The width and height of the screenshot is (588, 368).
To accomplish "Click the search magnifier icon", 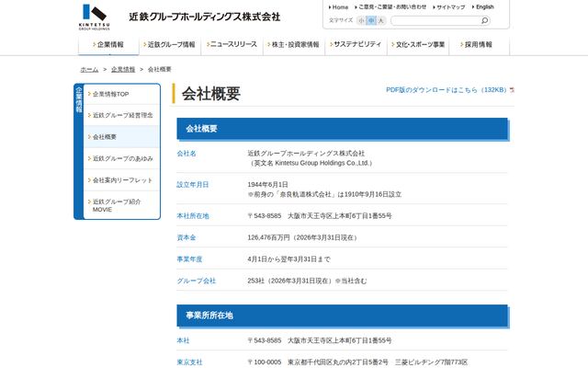I will click(484, 20).
